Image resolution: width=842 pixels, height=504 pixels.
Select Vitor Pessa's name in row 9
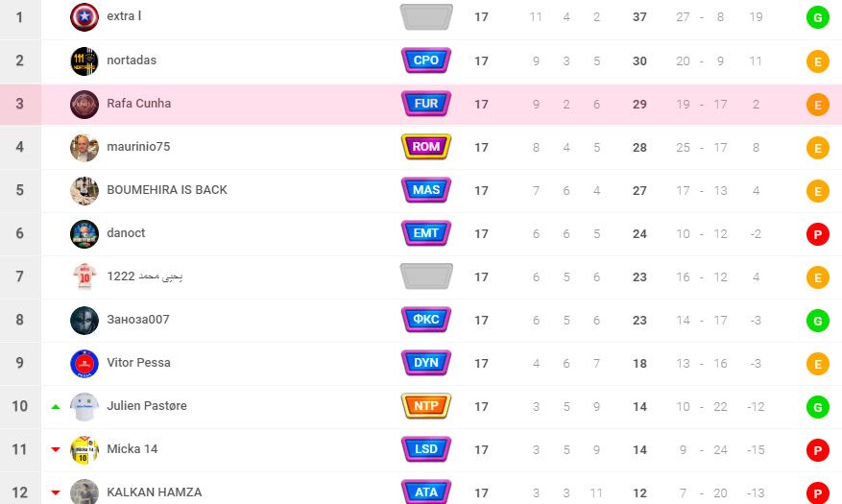point(138,363)
